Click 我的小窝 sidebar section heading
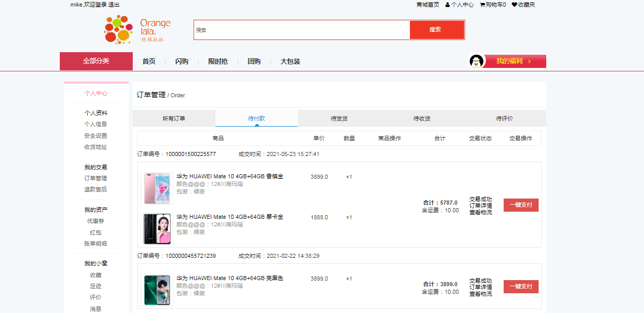This screenshot has width=644, height=313. tap(96, 264)
